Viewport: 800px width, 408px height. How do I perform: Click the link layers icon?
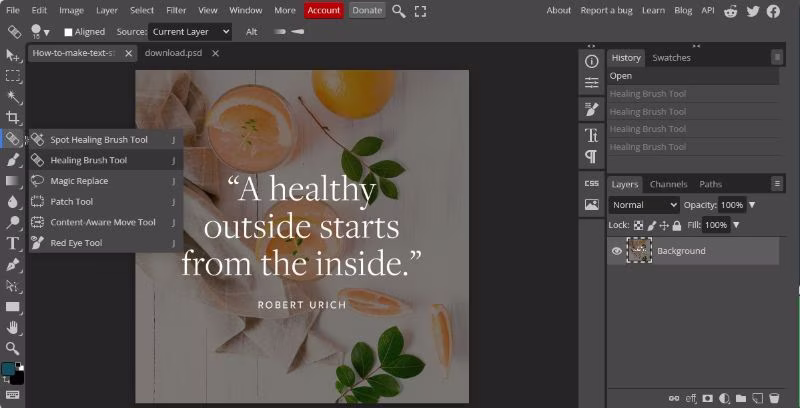(674, 398)
